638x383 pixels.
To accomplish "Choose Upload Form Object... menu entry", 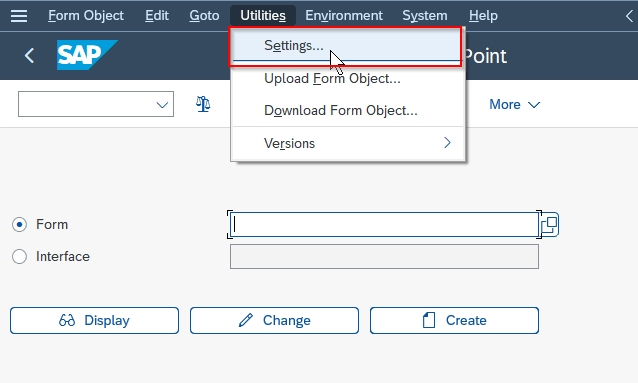I will [x=348, y=79].
